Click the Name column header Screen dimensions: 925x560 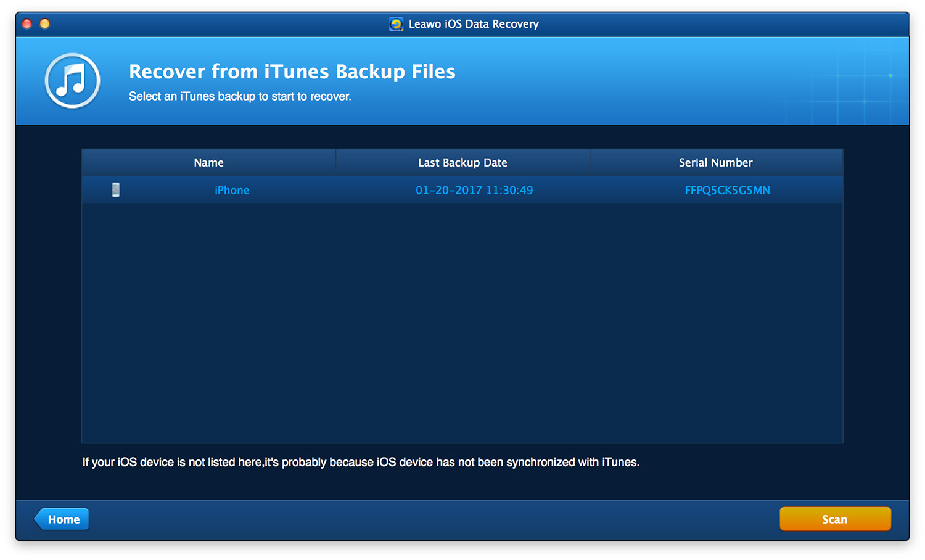209,163
